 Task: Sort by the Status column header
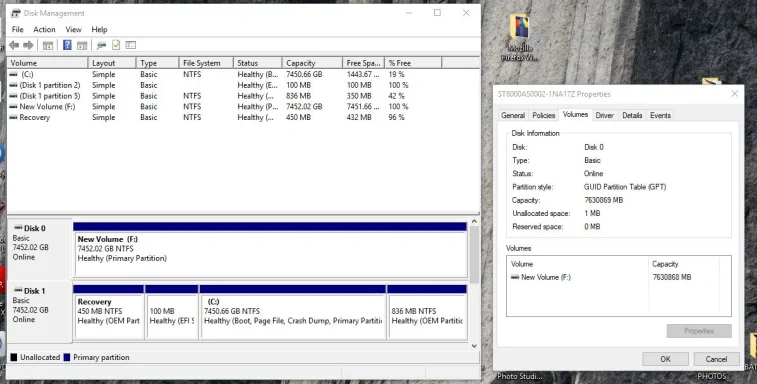(257, 63)
